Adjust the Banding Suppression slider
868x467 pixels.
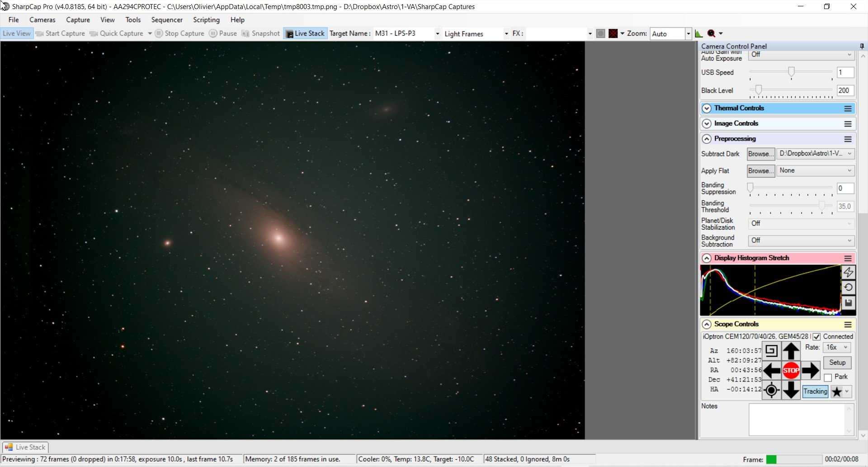[x=791, y=188]
